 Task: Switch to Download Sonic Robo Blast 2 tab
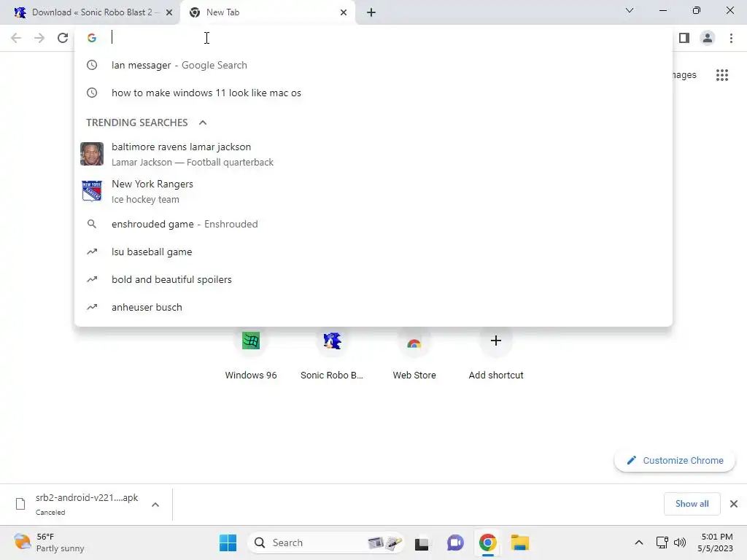(x=90, y=12)
